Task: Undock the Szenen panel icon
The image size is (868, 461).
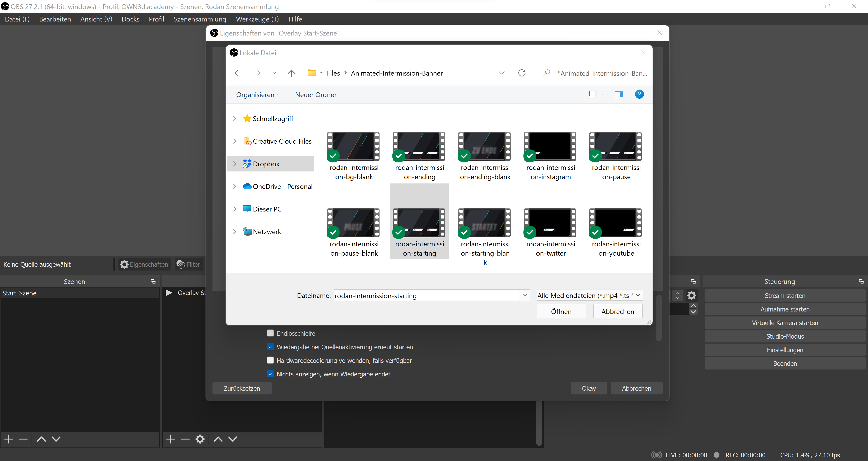Action: coord(153,281)
